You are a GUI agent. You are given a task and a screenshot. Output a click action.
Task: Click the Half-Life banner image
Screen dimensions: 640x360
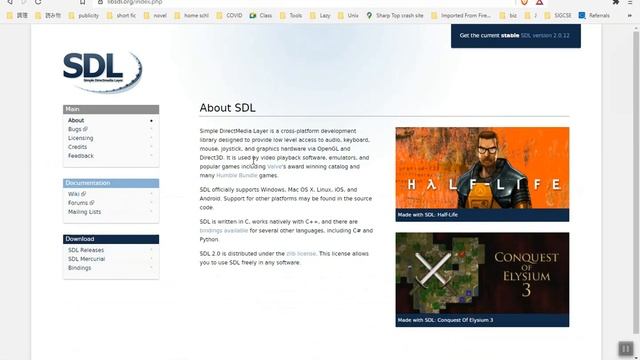[x=482, y=168]
